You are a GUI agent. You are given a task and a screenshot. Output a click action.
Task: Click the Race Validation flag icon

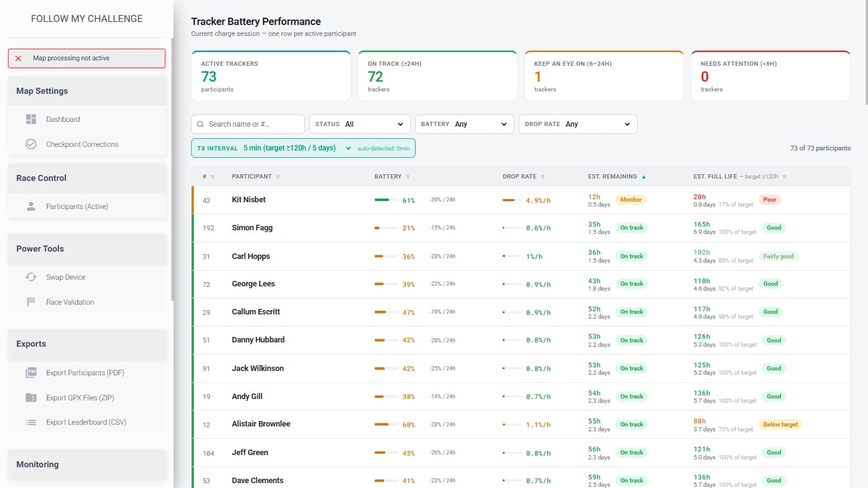tap(31, 302)
